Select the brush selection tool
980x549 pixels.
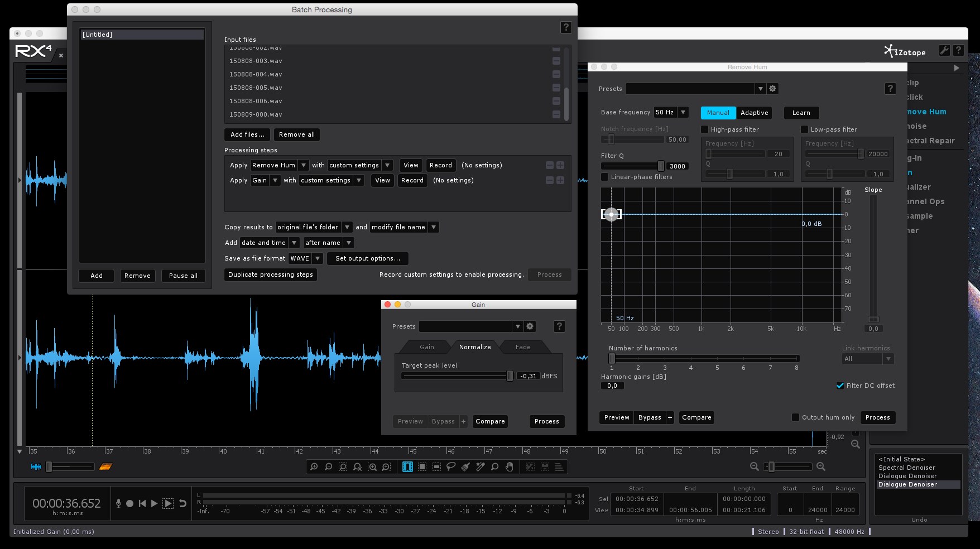(x=465, y=466)
